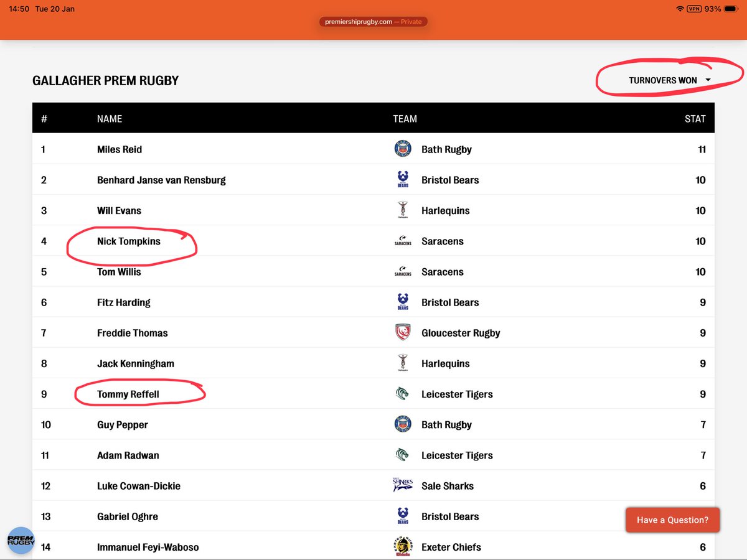Image resolution: width=747 pixels, height=560 pixels.
Task: Tap the 14:50 clock in status bar
Action: (19, 9)
